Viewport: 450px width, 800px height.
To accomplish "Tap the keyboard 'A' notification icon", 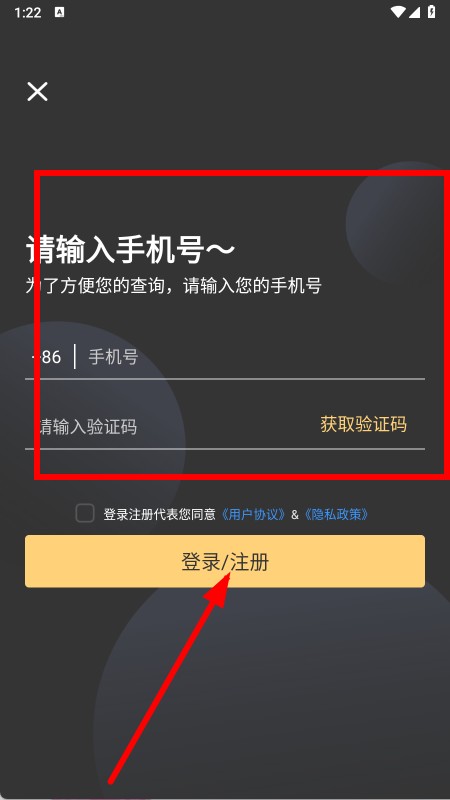I will pos(59,12).
